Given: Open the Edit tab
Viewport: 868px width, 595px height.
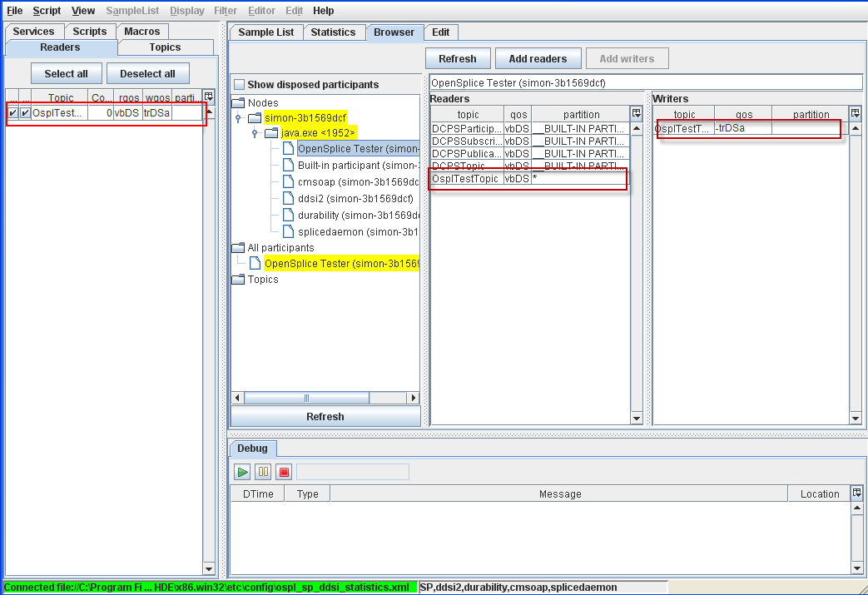Looking at the screenshot, I should [440, 32].
